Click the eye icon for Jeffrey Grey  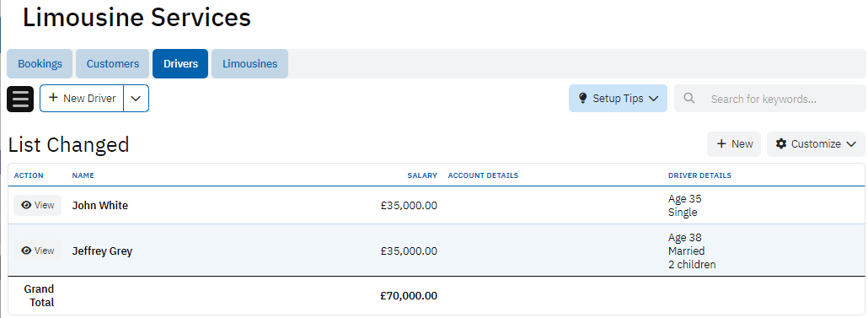(26, 251)
